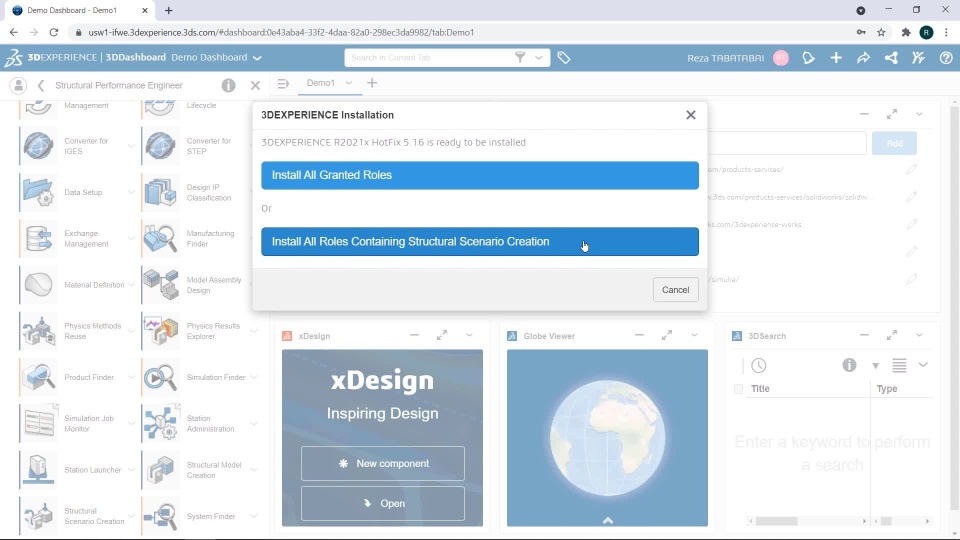Launch the Data Setup app icon

pyautogui.click(x=39, y=192)
